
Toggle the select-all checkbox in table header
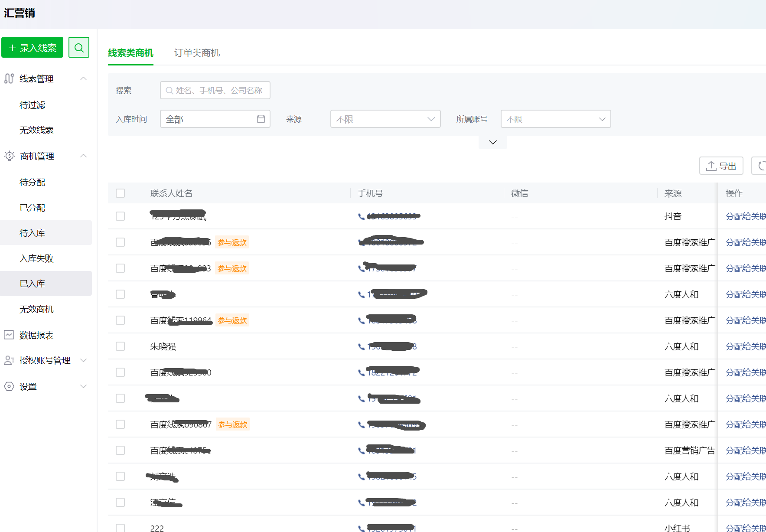tap(121, 193)
